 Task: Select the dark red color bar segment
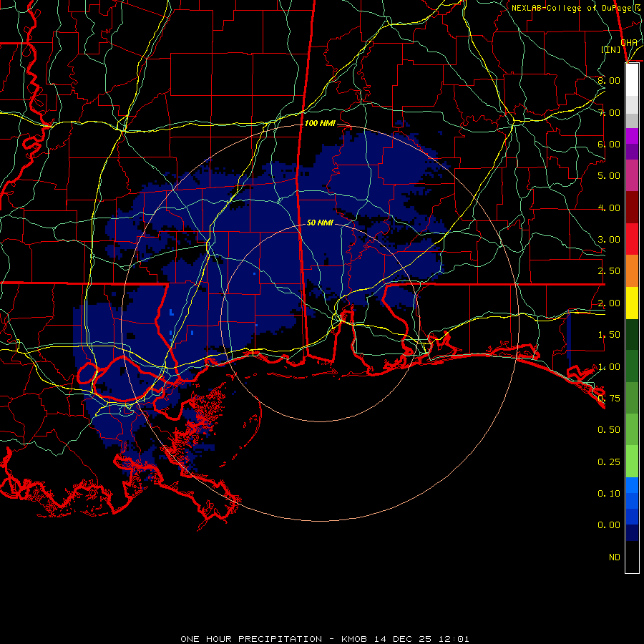[632, 208]
